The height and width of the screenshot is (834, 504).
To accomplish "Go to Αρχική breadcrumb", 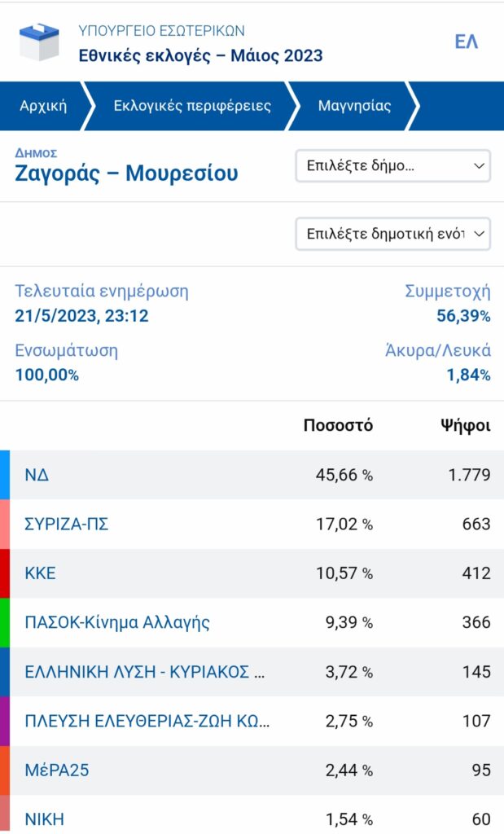I will (43, 106).
